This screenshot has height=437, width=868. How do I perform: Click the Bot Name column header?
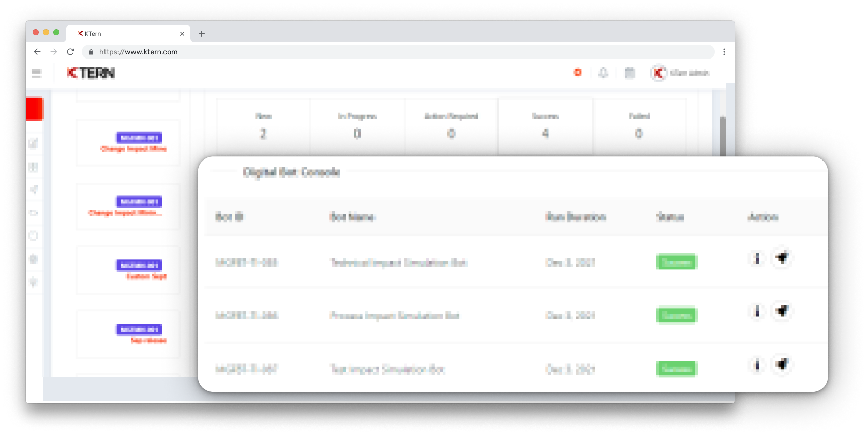click(x=352, y=217)
